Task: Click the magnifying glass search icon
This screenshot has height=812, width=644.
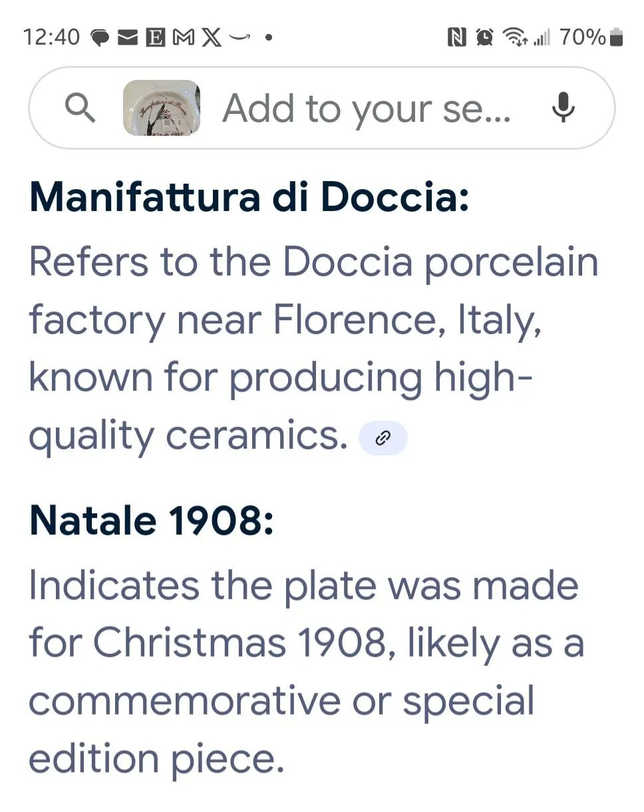Action: (80, 108)
